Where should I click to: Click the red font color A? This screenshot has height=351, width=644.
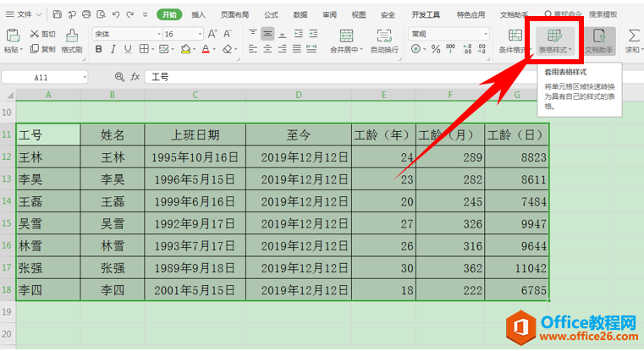coord(206,49)
